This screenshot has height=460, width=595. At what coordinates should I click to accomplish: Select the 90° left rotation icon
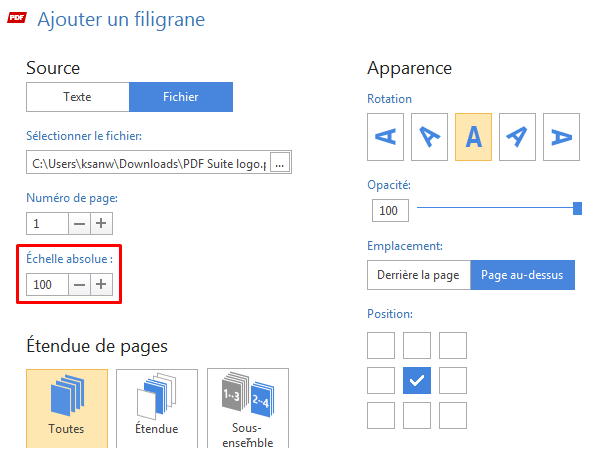coord(385,137)
